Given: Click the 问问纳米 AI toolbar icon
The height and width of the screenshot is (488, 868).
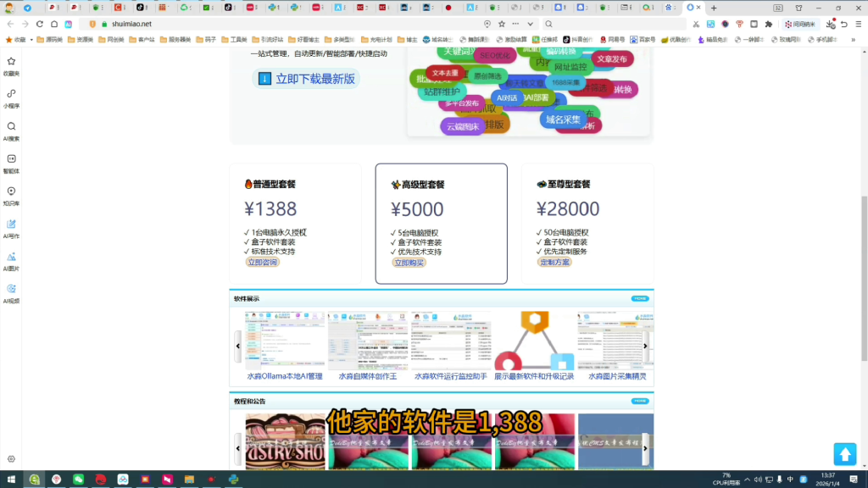Looking at the screenshot, I should tap(801, 24).
